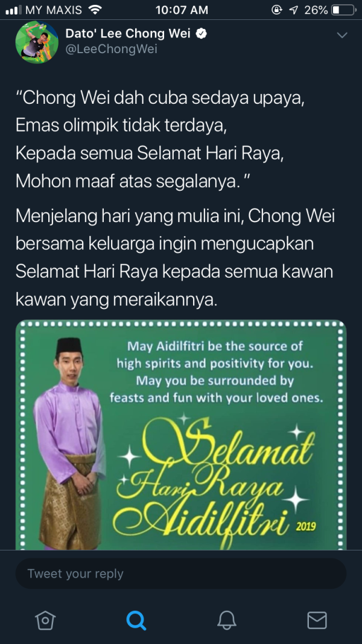Open the @LeeChongWei handle
The image size is (362, 644).
111,49
